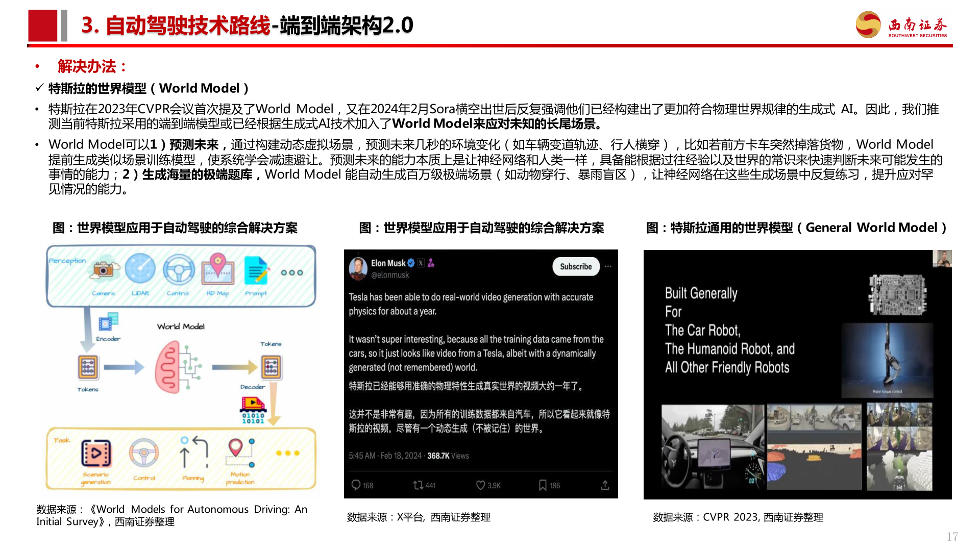Viewport: 980px width, 551px height.
Task: Click the X platform logo next to Elon Musk
Action: point(421,263)
